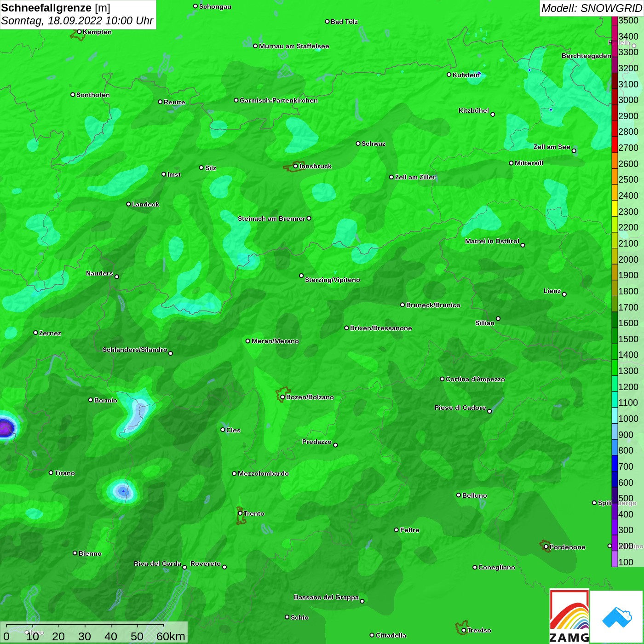The width and height of the screenshot is (644, 644).
Task: Click the Bad Tölz label
Action: pyautogui.click(x=344, y=22)
